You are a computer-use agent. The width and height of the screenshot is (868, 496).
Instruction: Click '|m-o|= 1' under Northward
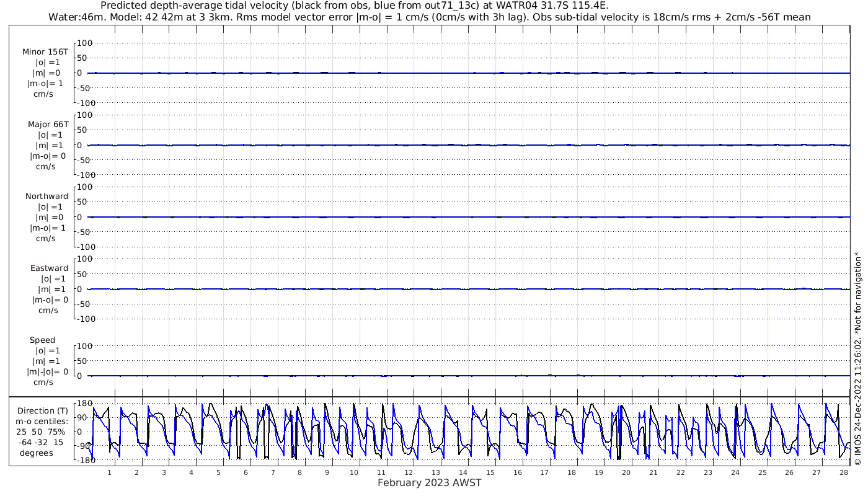[x=48, y=228]
